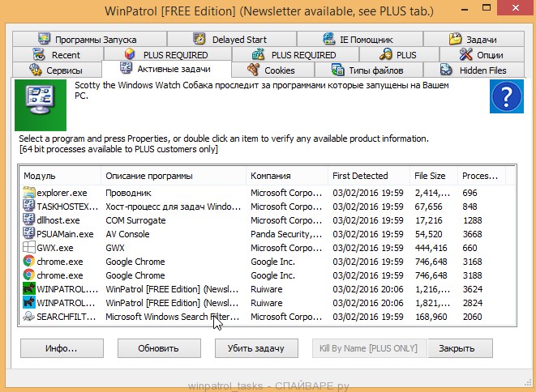Viewport: 536px width, 392px height.
Task: Click the AV Console description
Action: (x=127, y=234)
